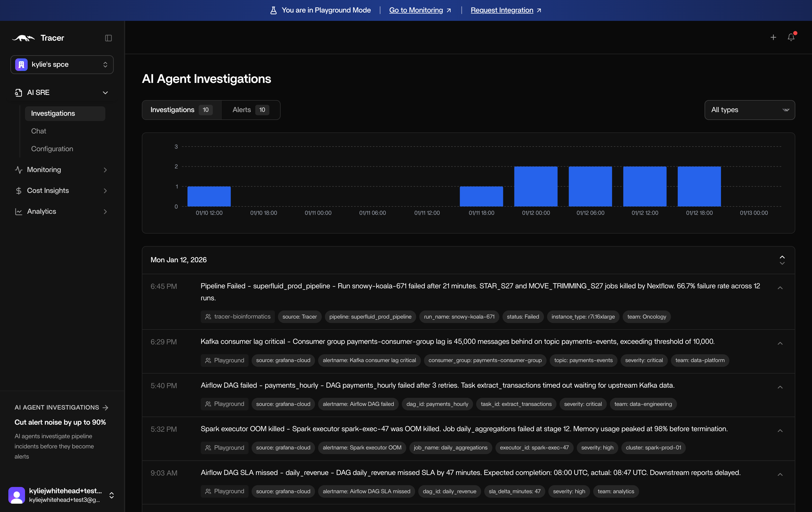Open the kylie's spce workspace switcher
The width and height of the screenshot is (812, 512).
[x=62, y=64]
